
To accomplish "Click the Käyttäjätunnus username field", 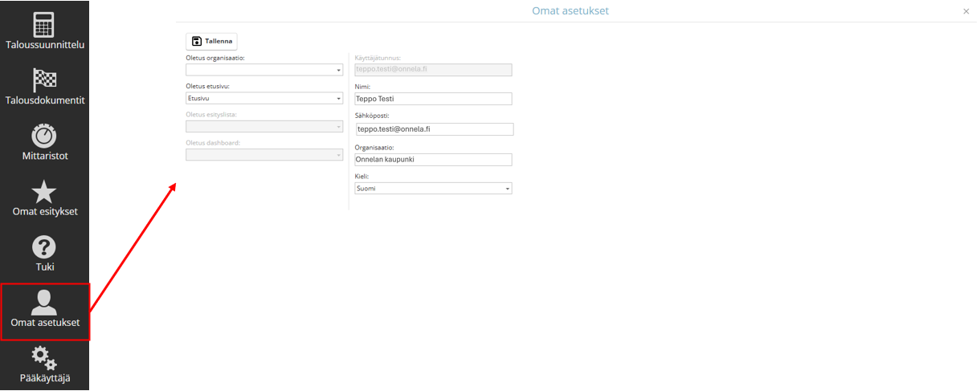I will tap(433, 70).
